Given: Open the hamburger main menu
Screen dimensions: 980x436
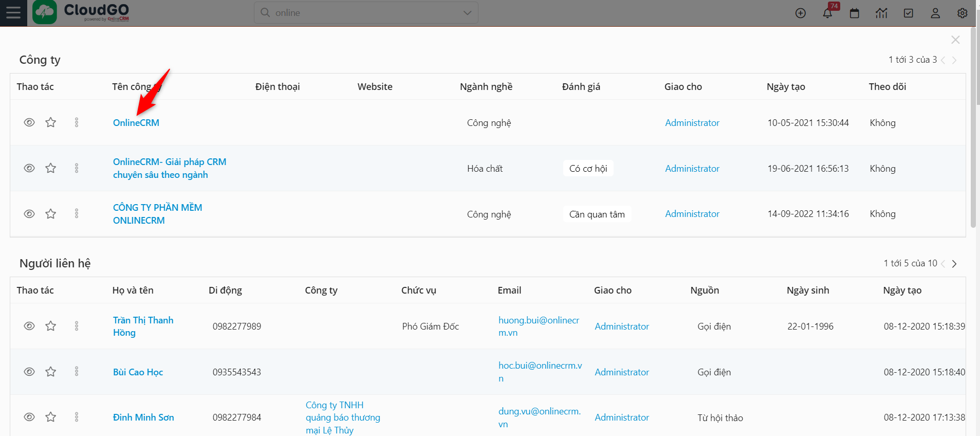Looking at the screenshot, I should click(13, 13).
